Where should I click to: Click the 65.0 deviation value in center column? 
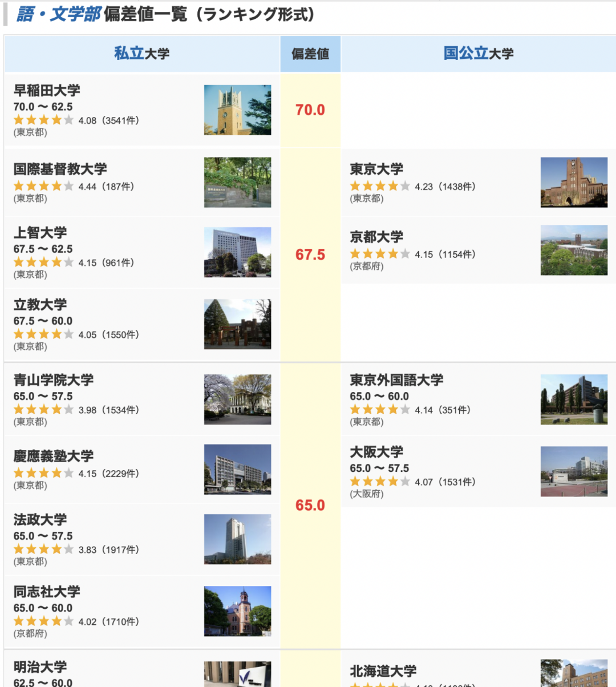coord(310,505)
